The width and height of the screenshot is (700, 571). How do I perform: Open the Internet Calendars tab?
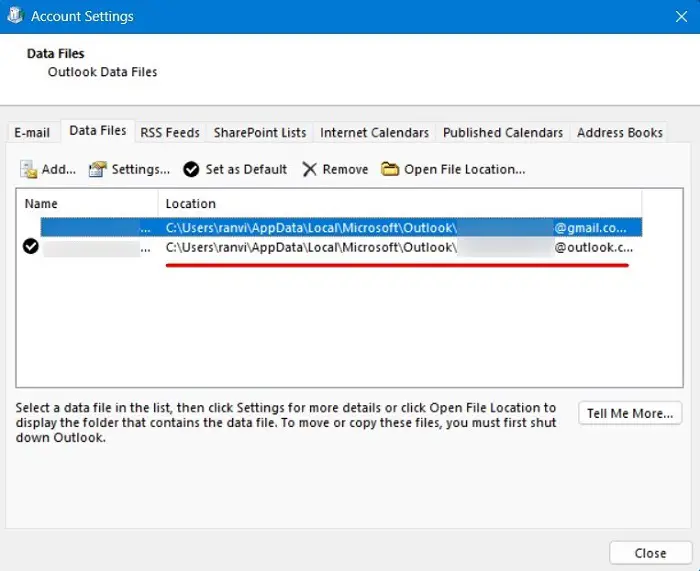(x=375, y=133)
